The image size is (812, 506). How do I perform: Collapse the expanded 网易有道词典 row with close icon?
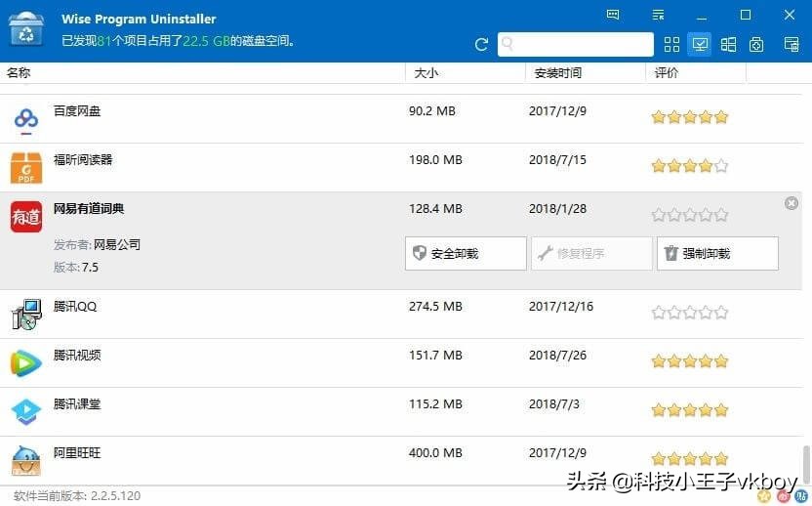pyautogui.click(x=792, y=203)
